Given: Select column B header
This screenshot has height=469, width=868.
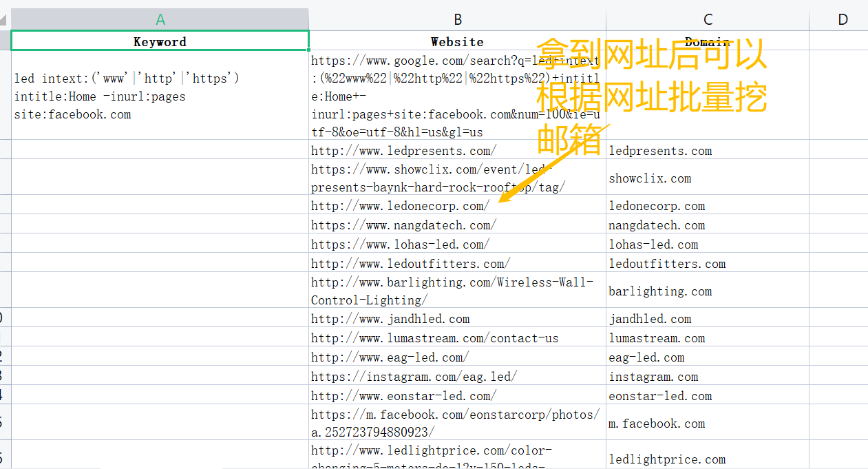Looking at the screenshot, I should coord(457,19).
